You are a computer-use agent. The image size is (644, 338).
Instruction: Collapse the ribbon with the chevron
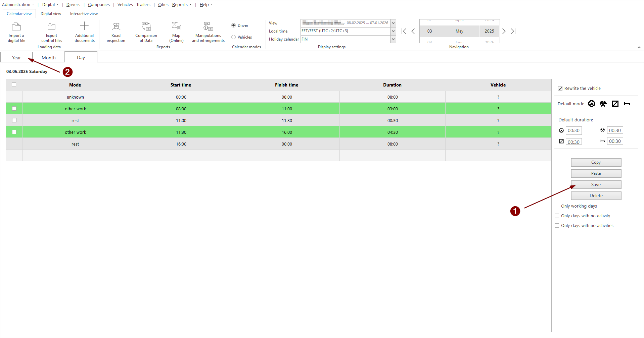[x=639, y=47]
